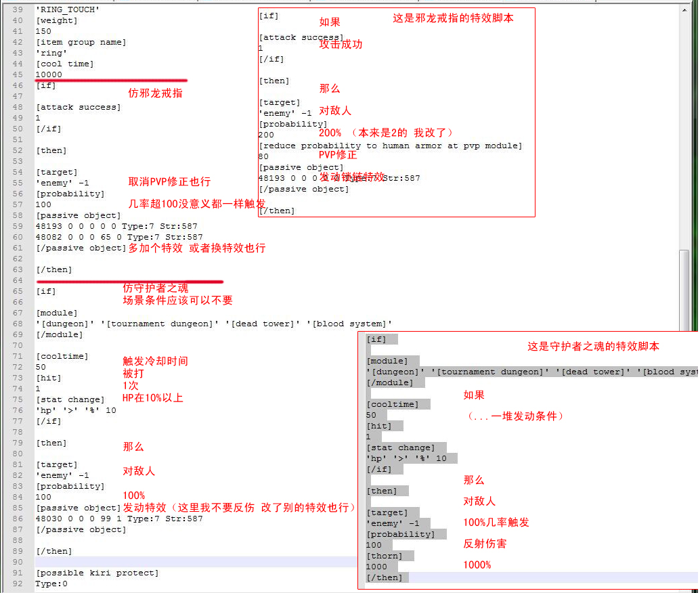Click line number 45 in the margin
700x593 pixels.
(18, 74)
